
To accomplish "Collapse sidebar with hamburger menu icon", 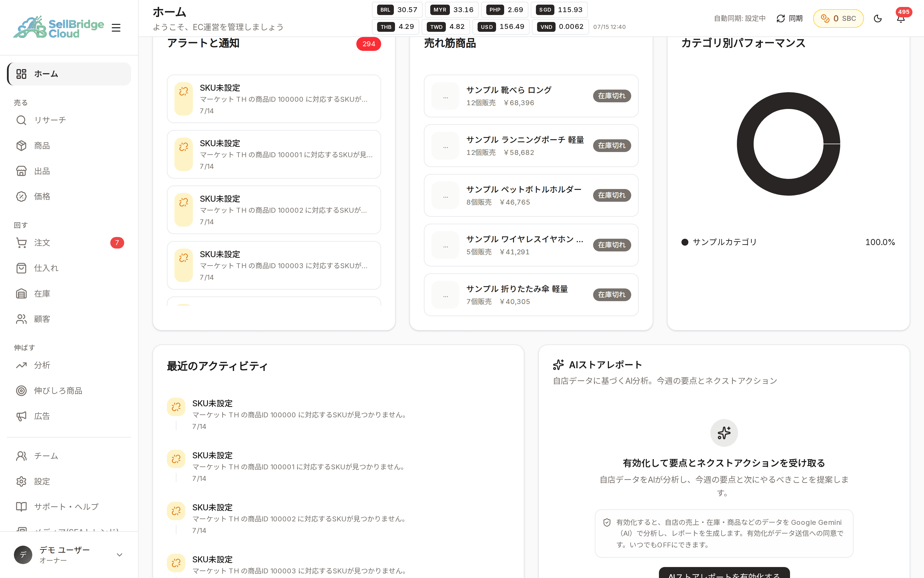I will coord(116,27).
